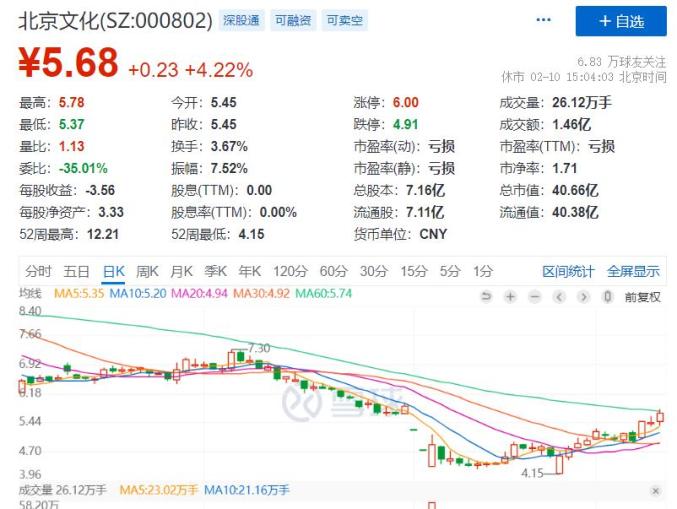Click the 可卖空 tag
This screenshot has width=677, height=509.
pos(344,20)
